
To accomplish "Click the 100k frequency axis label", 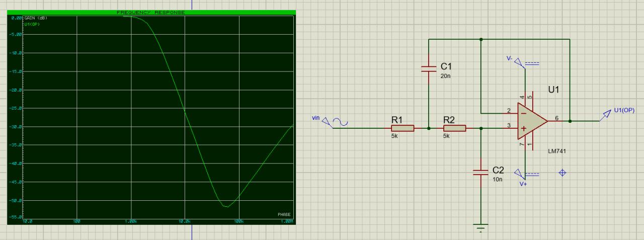I will pyautogui.click(x=238, y=221).
